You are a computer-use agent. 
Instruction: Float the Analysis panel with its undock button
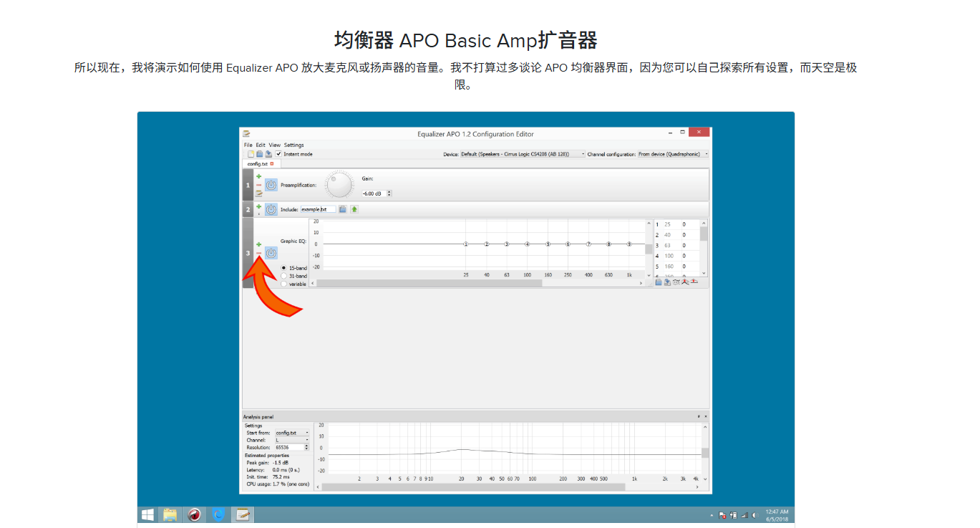(x=699, y=416)
